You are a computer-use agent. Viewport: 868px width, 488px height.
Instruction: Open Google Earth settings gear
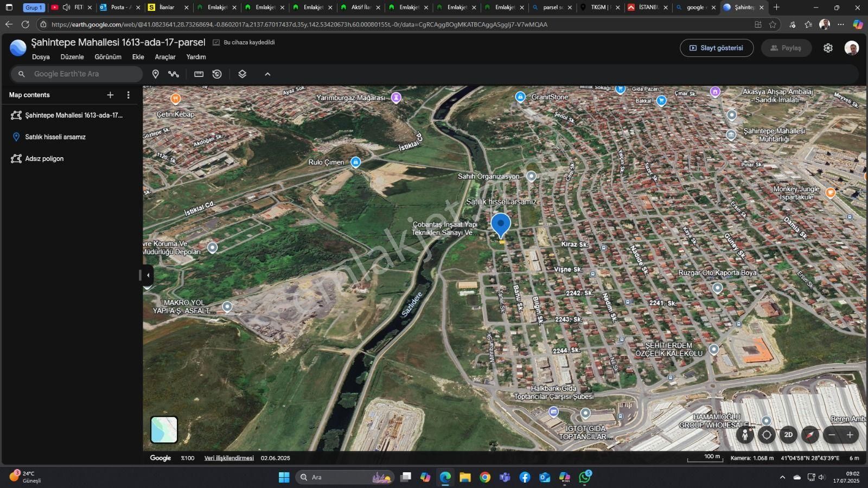coord(828,48)
